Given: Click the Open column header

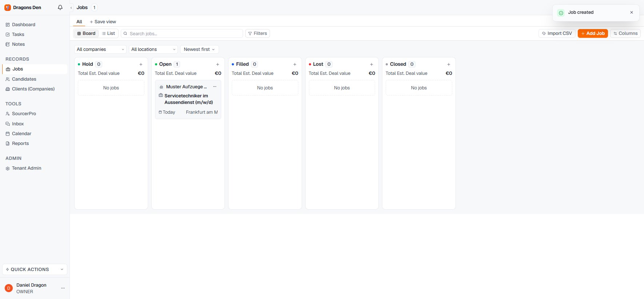Looking at the screenshot, I should tap(165, 64).
